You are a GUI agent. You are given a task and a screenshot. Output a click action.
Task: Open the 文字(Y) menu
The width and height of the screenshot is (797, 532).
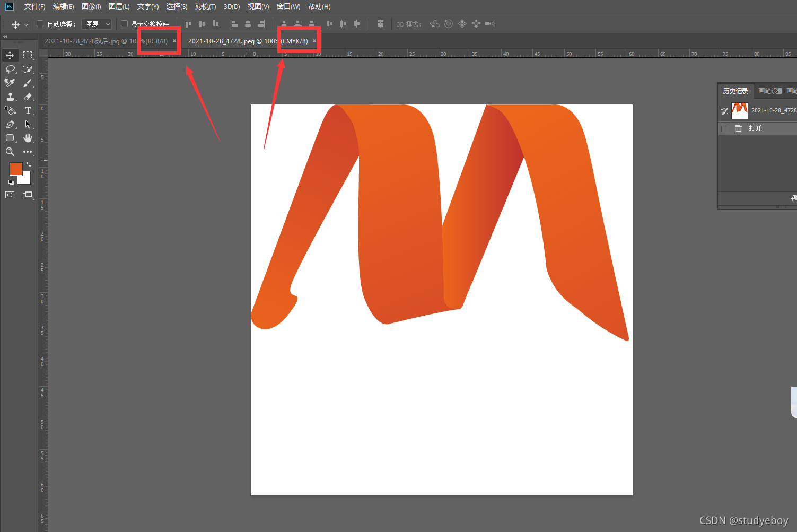148,6
